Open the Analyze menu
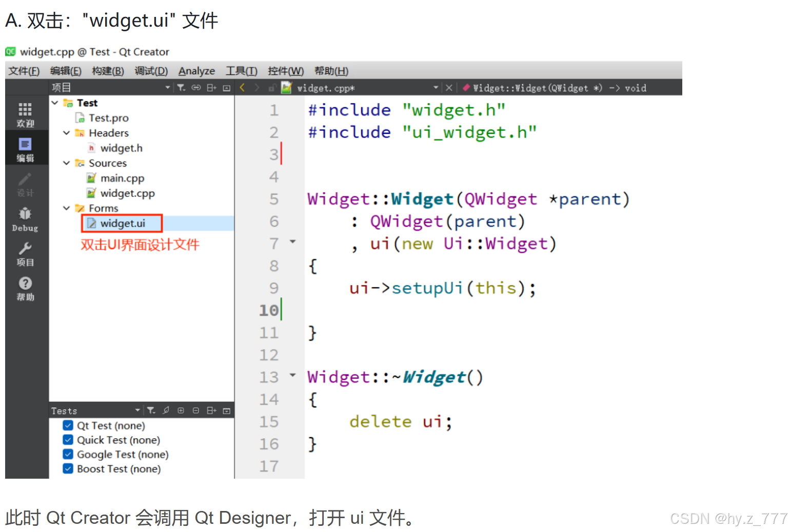 tap(196, 71)
